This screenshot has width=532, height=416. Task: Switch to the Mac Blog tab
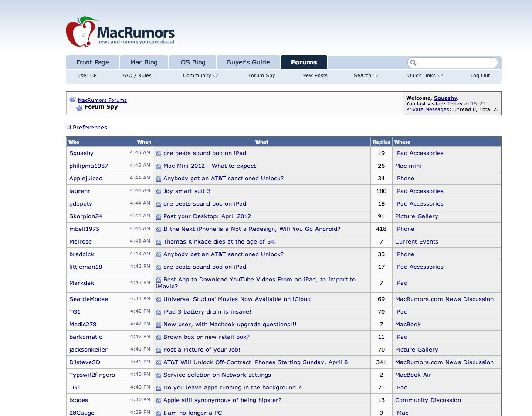pyautogui.click(x=144, y=62)
